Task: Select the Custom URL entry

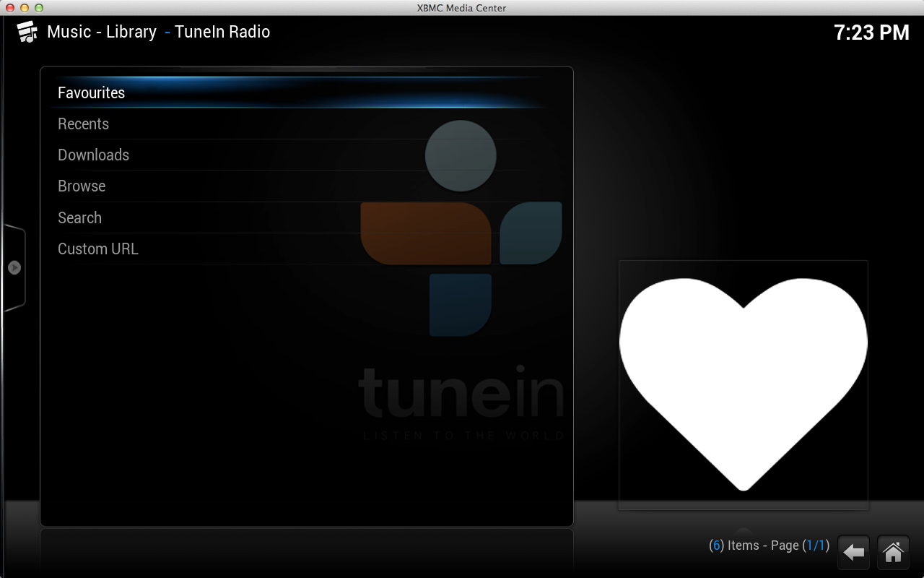Action: (97, 249)
